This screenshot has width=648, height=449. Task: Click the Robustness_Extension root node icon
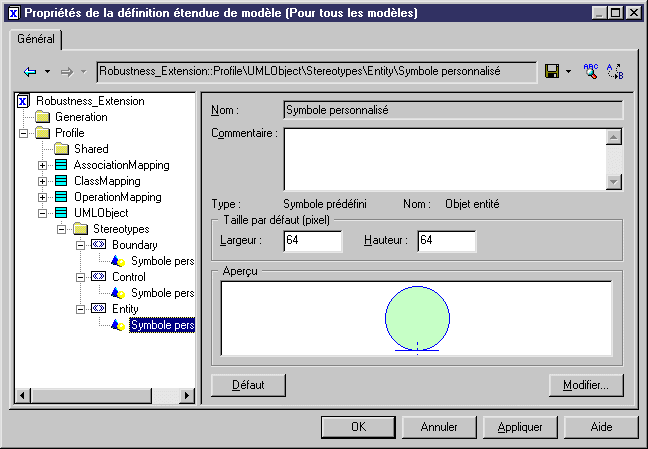click(23, 101)
